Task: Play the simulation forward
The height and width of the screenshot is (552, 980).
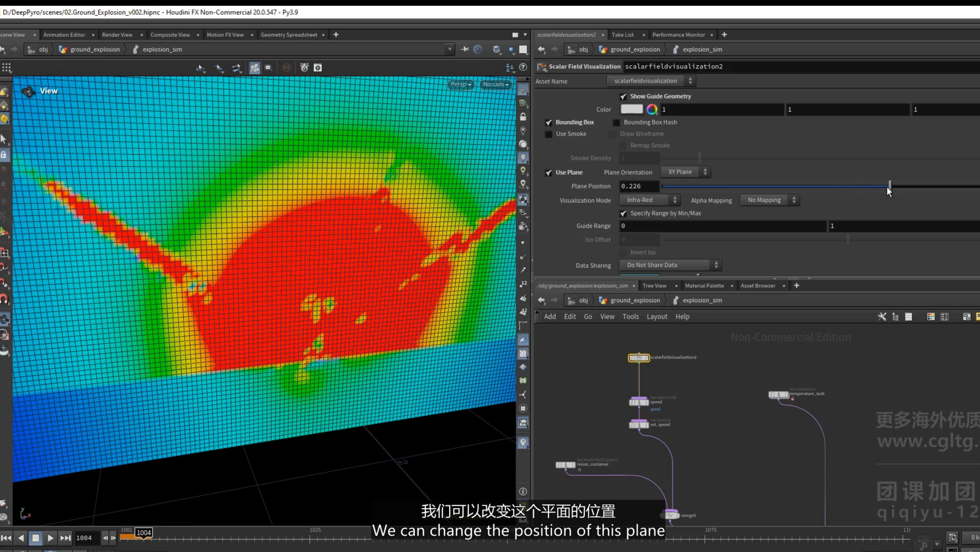Action: tap(50, 538)
